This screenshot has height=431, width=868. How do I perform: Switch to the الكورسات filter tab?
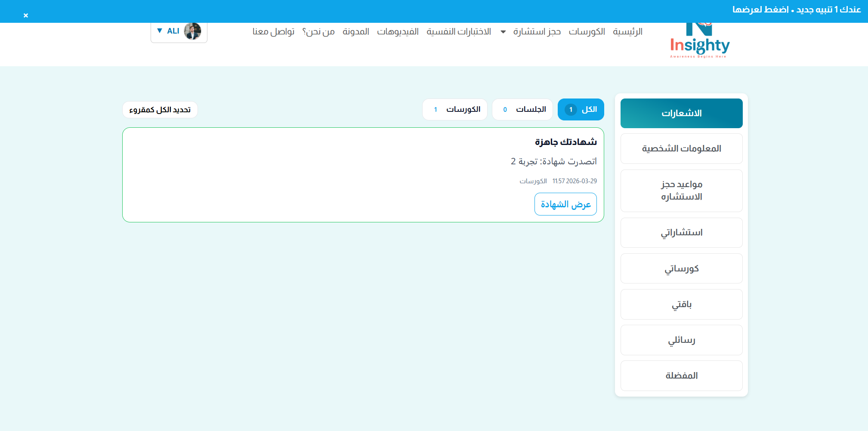pos(455,110)
